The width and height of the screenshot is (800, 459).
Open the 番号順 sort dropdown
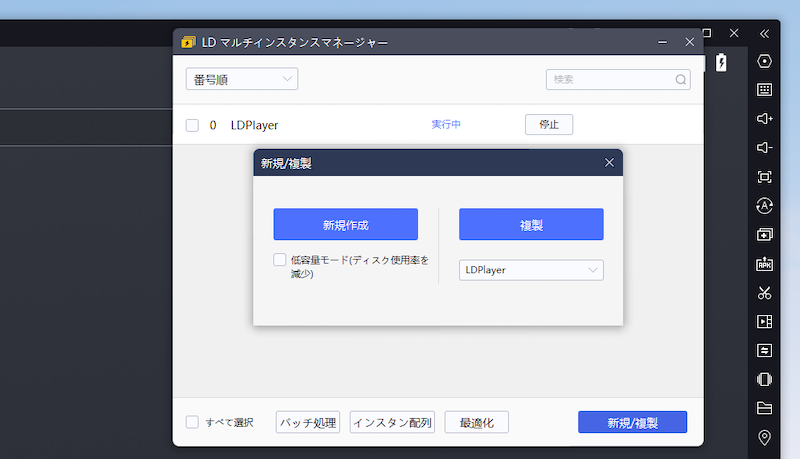241,79
